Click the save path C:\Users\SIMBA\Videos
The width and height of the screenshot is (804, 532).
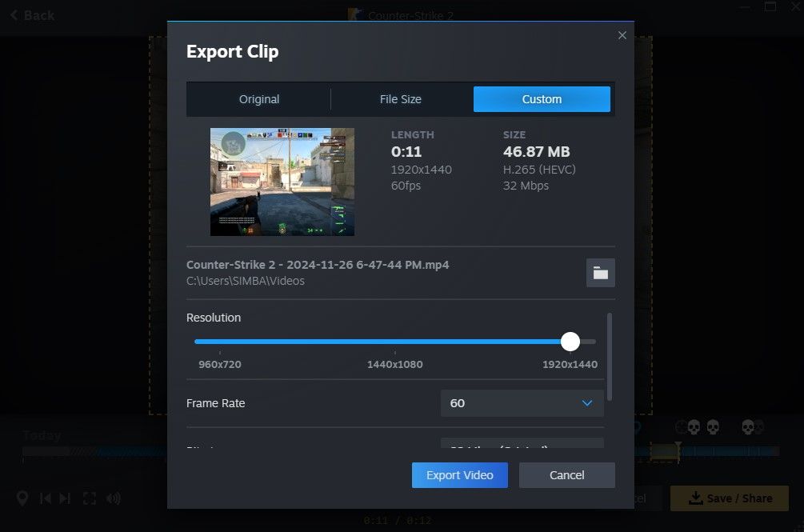coord(245,281)
